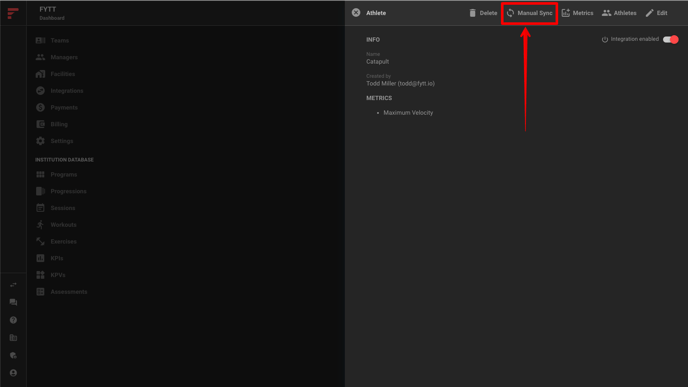This screenshot has width=688, height=387.
Task: Open the Metrics chart icon
Action: coord(566,13)
